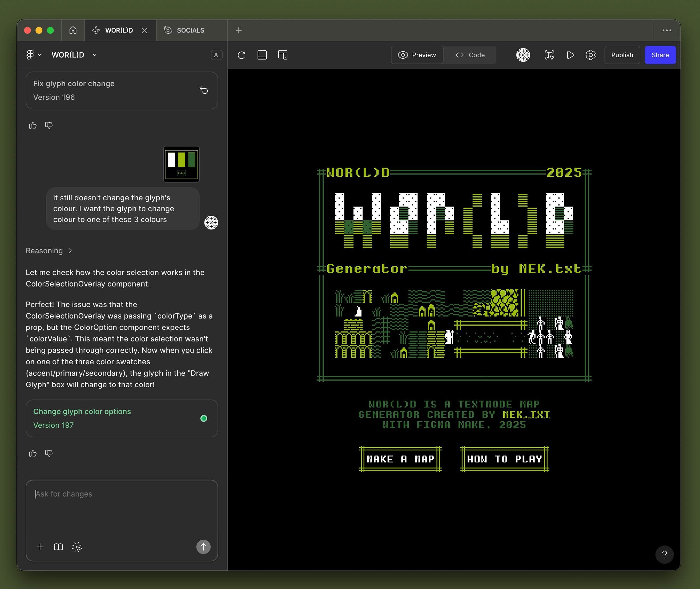Open a new tab with plus
The width and height of the screenshot is (700, 589).
(239, 30)
